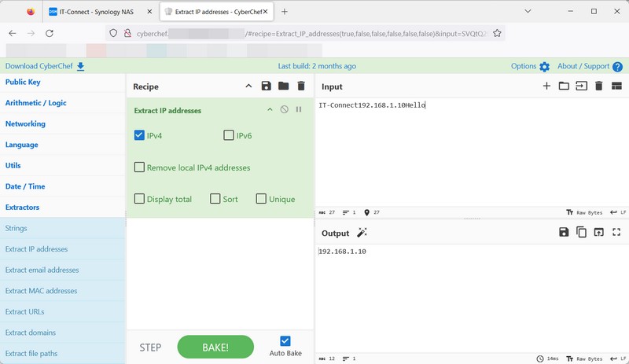Change input character encoding Raw Bytes
Viewport: 629px width, 364px height.
[584, 212]
